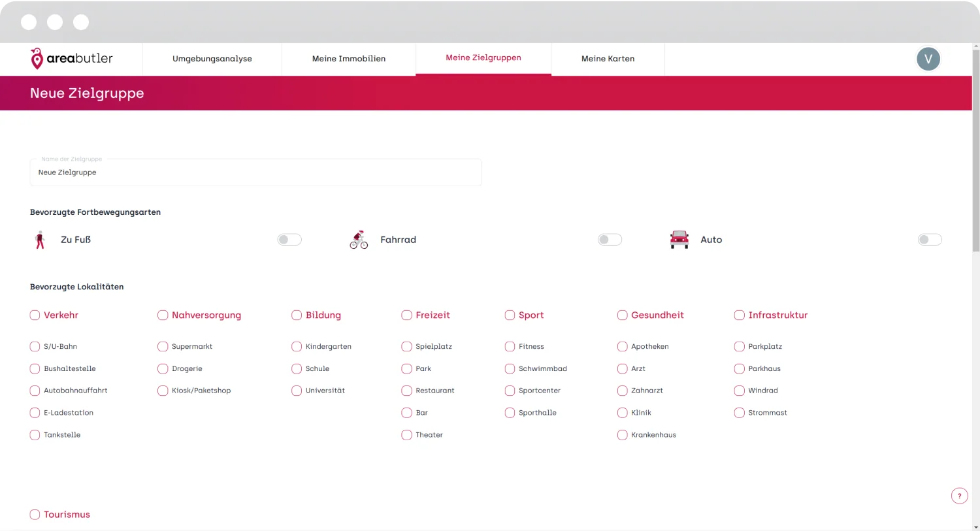Tick the Freizeit category checkbox

point(406,315)
